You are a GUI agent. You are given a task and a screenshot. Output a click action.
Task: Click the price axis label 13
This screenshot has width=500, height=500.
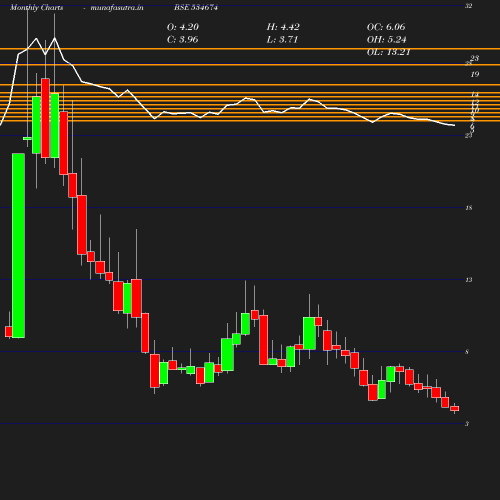[469, 280]
